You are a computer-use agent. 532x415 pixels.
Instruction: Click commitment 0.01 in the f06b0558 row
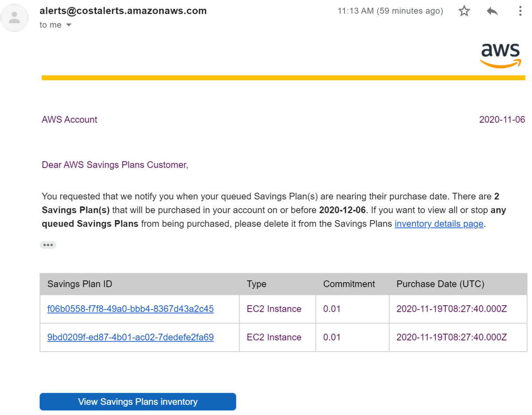tap(332, 309)
